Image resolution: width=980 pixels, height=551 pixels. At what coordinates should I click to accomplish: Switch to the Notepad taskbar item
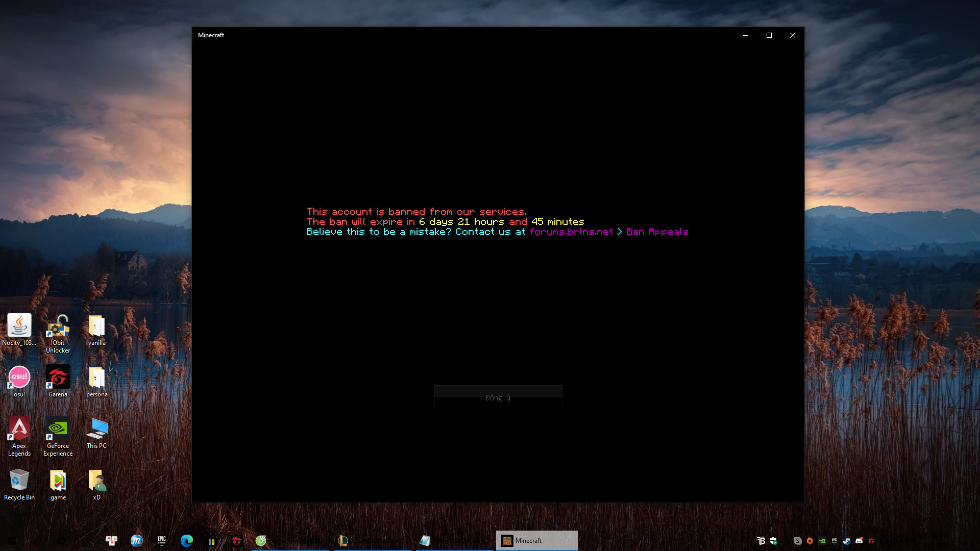[454, 541]
